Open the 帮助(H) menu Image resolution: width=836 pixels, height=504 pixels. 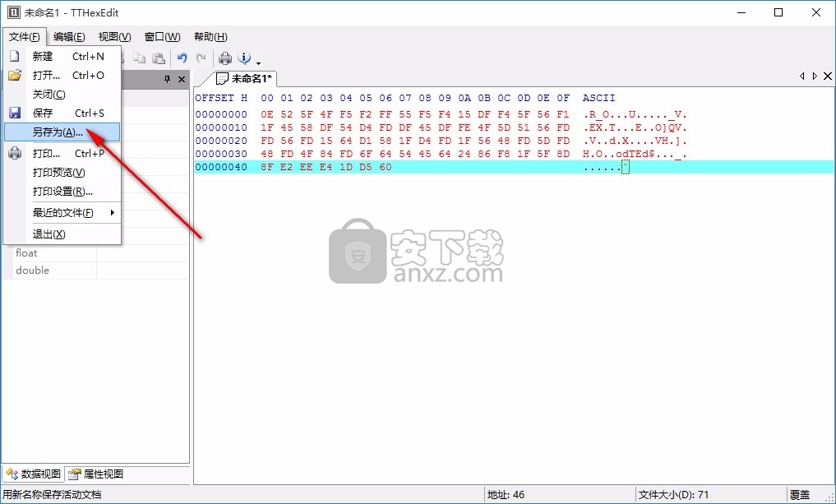click(x=210, y=37)
